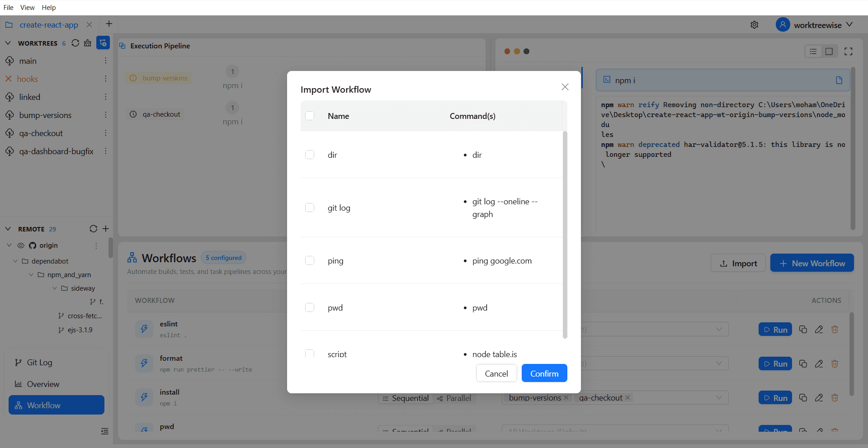This screenshot has width=868, height=448.
Task: Refresh the worktrees list
Action: [x=75, y=43]
